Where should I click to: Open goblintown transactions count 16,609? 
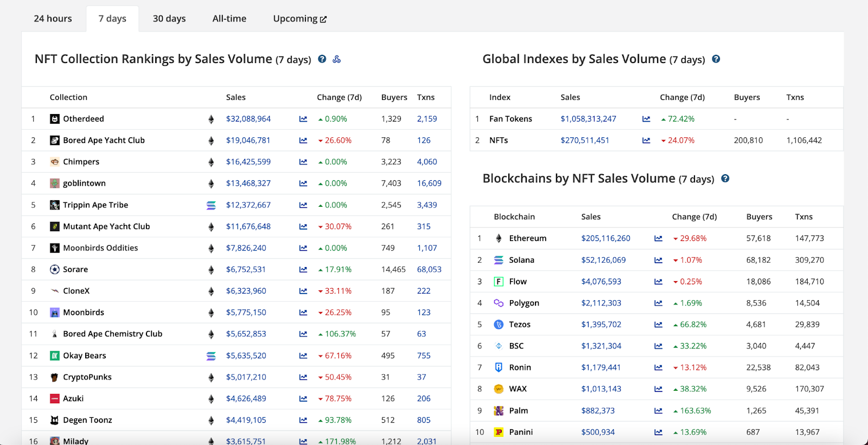point(429,183)
